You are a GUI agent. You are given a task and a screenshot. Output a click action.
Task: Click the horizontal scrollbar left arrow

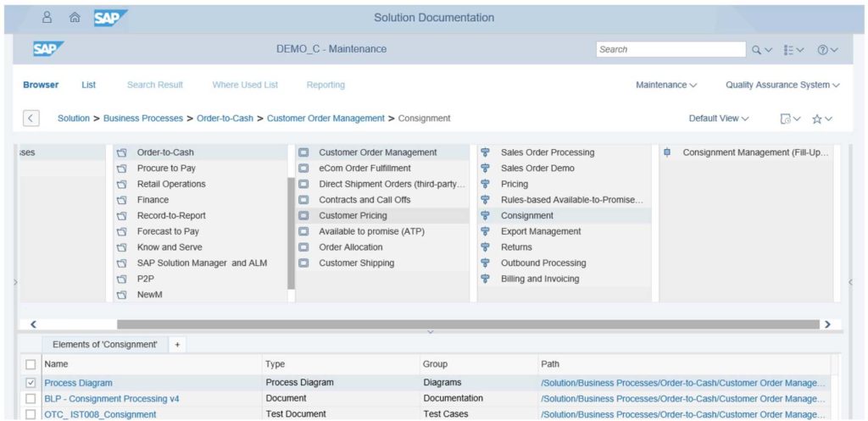click(x=33, y=324)
